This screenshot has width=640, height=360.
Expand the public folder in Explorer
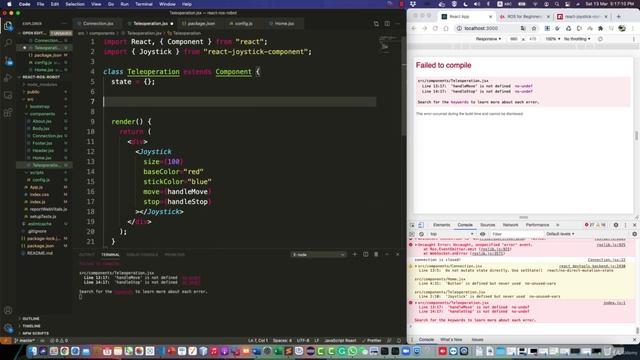pyautogui.click(x=33, y=92)
